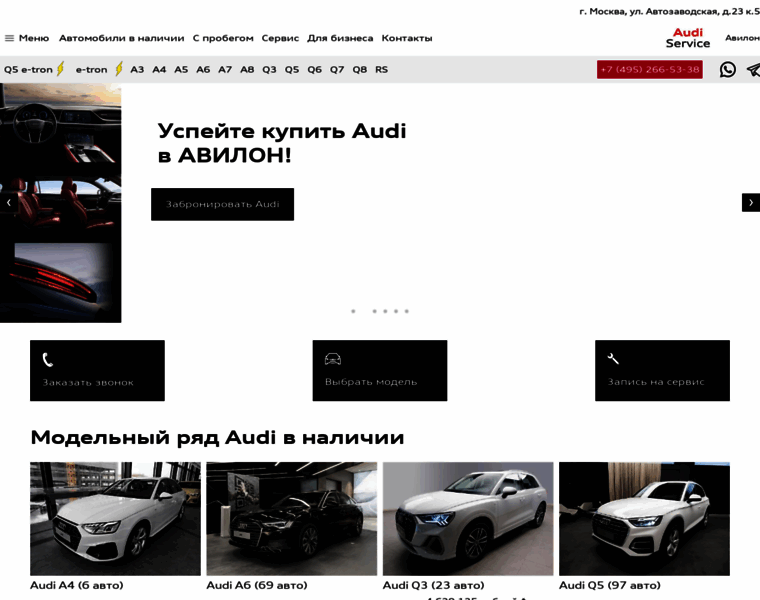
Task: Open Для бизнеса menu item
Action: (x=340, y=38)
